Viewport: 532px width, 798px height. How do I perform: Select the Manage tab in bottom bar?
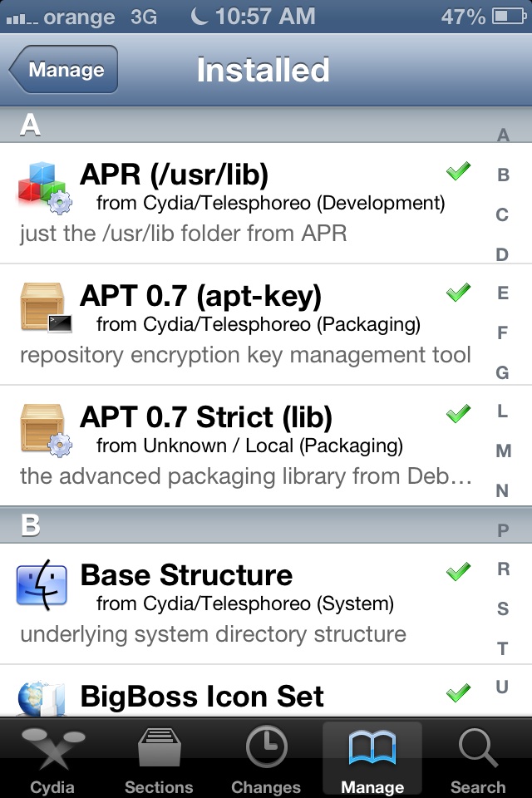click(x=372, y=758)
